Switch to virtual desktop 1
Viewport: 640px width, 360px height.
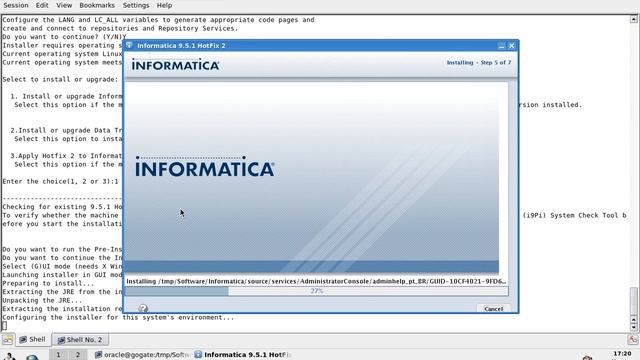tap(58, 354)
